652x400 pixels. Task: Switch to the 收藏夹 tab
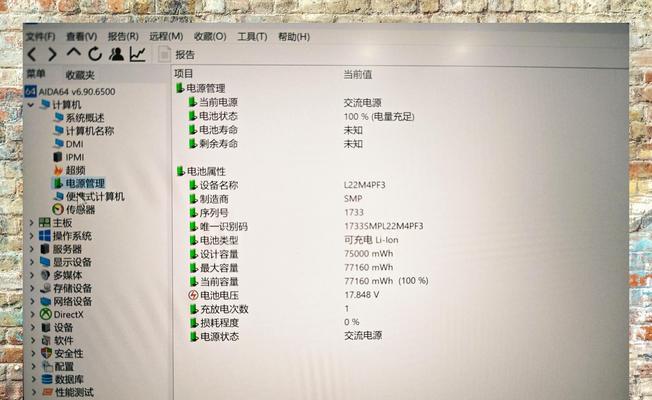[80, 75]
